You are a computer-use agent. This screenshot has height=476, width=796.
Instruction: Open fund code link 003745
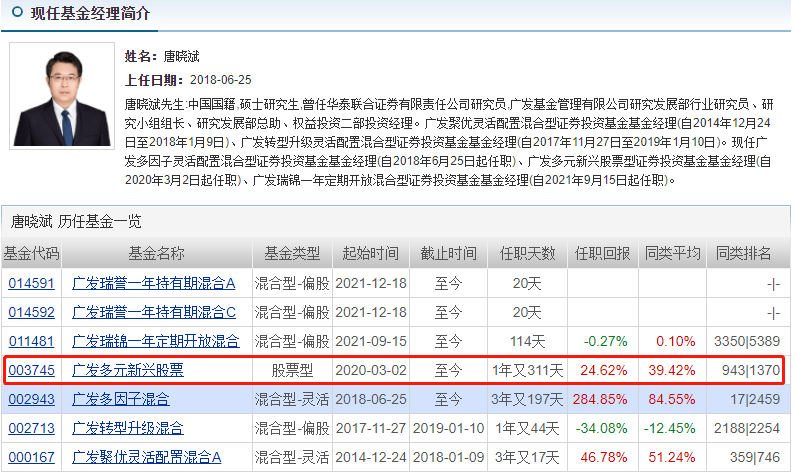coord(31,370)
